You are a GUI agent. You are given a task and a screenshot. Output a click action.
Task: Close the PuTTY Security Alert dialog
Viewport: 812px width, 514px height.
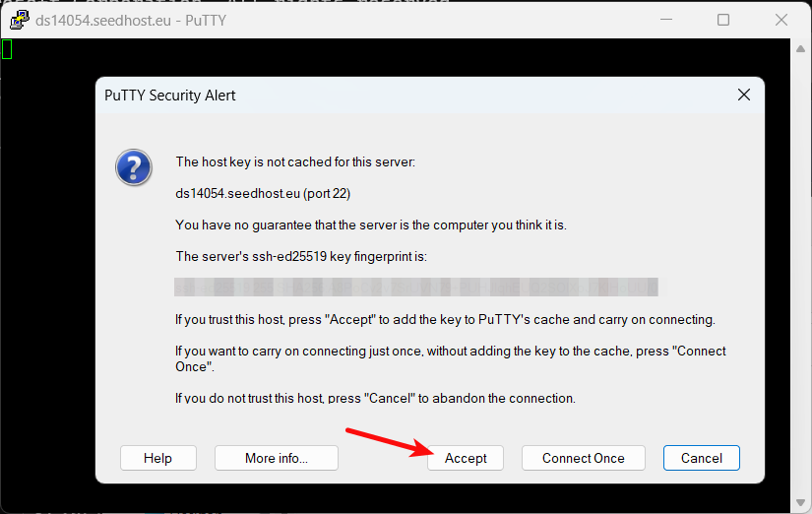[x=744, y=95]
